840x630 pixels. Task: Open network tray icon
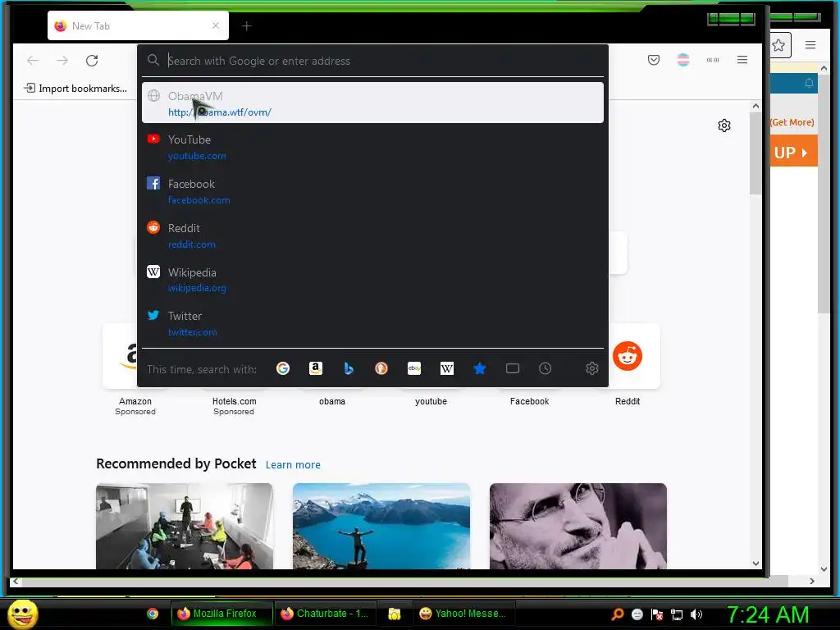pos(677,614)
